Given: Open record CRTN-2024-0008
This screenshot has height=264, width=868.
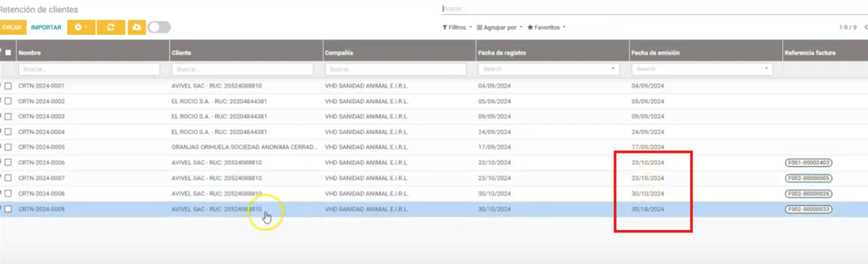Looking at the screenshot, I should 42,194.
